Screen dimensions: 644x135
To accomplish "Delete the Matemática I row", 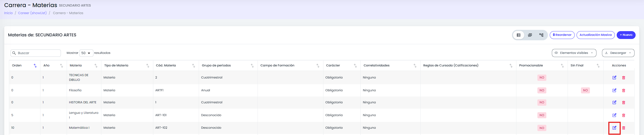I will coord(624,128).
